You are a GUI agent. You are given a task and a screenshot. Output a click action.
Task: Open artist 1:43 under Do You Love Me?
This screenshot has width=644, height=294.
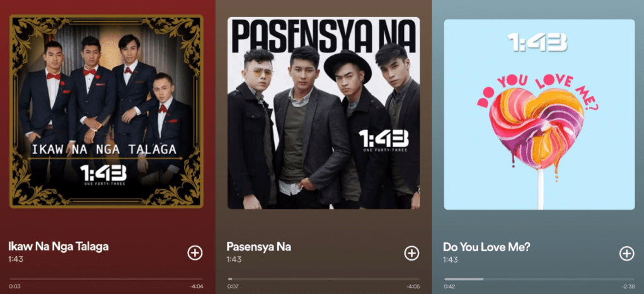click(x=450, y=260)
